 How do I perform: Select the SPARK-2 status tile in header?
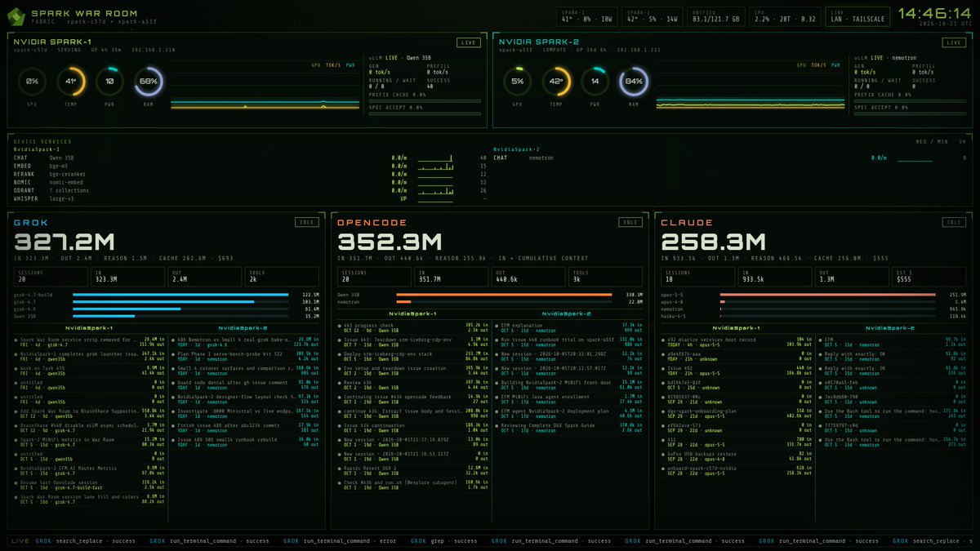click(x=652, y=15)
